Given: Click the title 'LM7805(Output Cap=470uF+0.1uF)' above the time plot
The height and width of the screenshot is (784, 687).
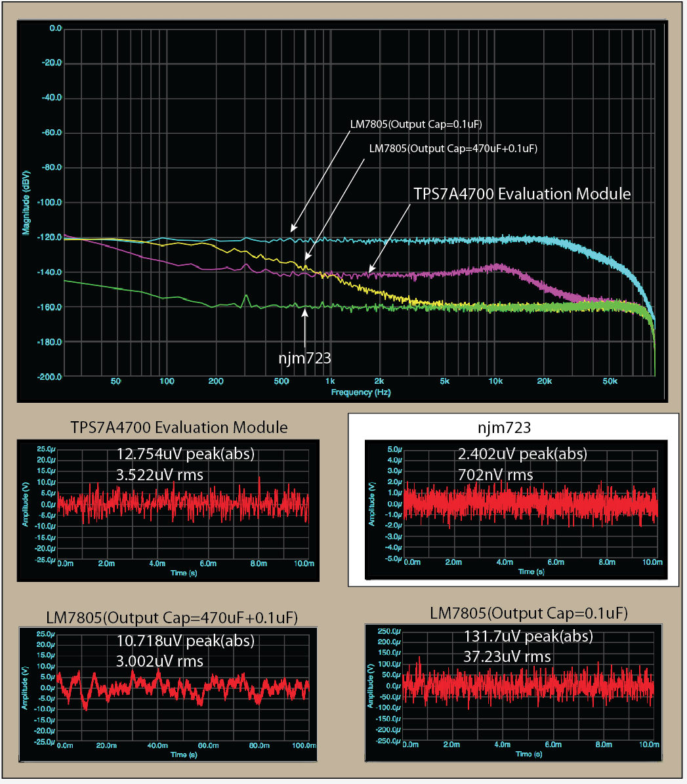Looking at the screenshot, I should pyautogui.click(x=172, y=618).
